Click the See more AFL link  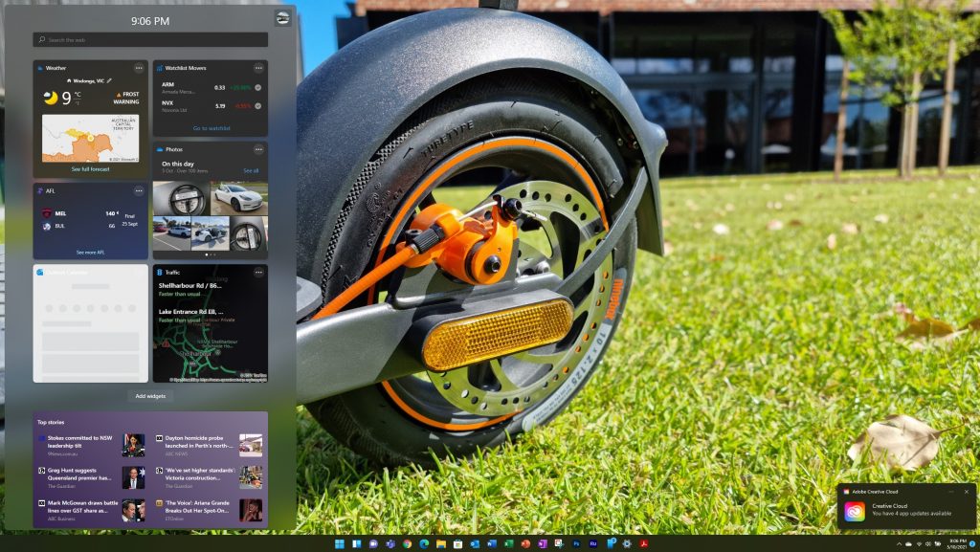coord(91,253)
